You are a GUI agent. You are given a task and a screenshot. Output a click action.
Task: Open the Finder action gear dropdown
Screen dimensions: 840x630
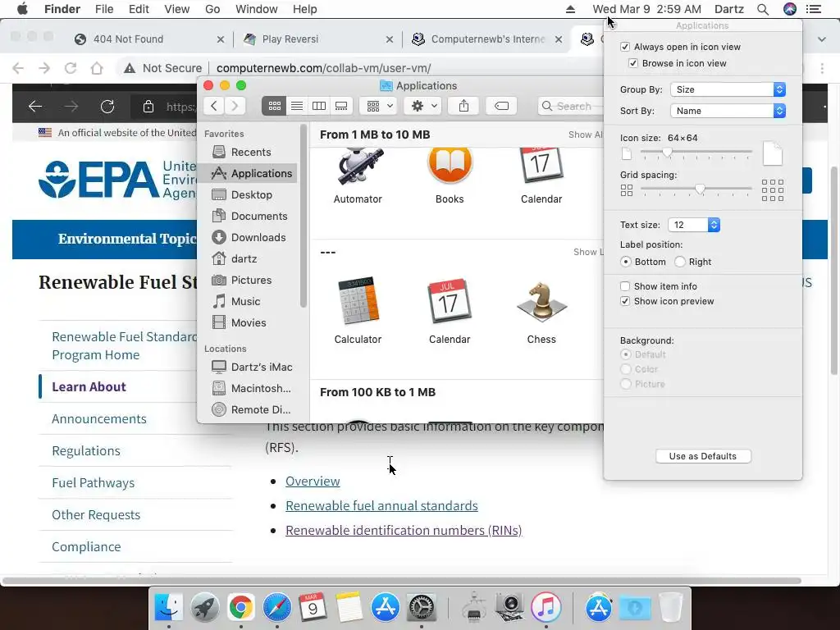(422, 106)
